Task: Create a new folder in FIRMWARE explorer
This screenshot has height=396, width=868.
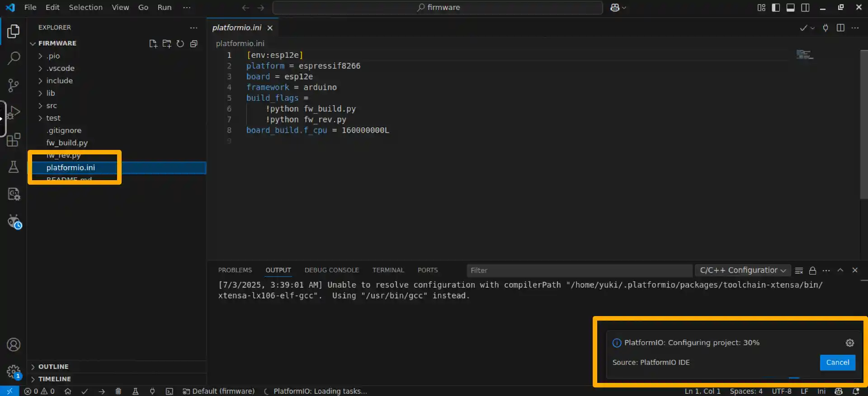Action: pos(167,43)
